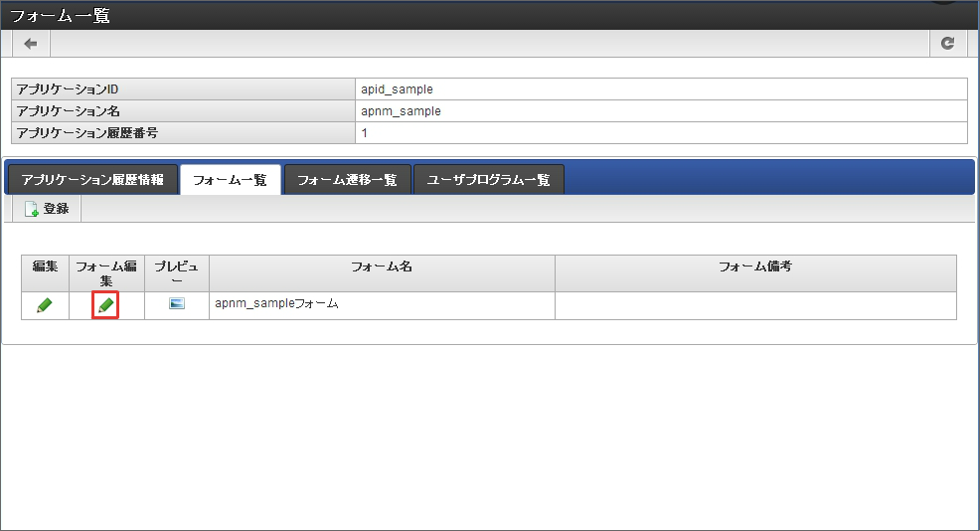Open the フォーム遷移一覧 tab

pyautogui.click(x=348, y=180)
